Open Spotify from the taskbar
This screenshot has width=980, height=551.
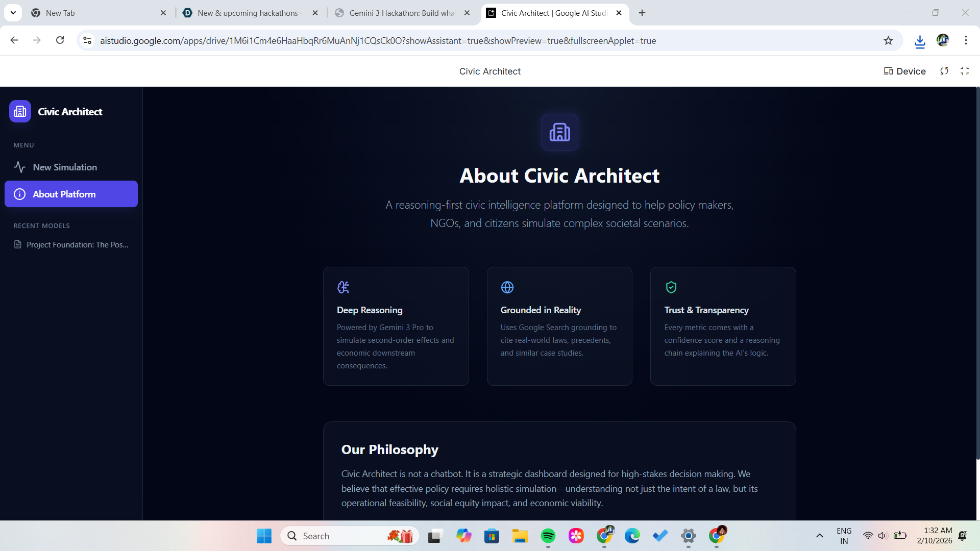(x=548, y=536)
